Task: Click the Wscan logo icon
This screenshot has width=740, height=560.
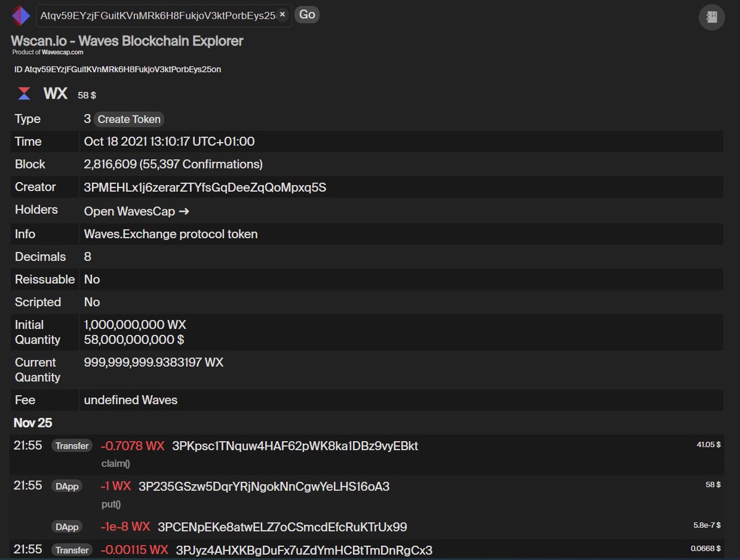Action: [20, 16]
